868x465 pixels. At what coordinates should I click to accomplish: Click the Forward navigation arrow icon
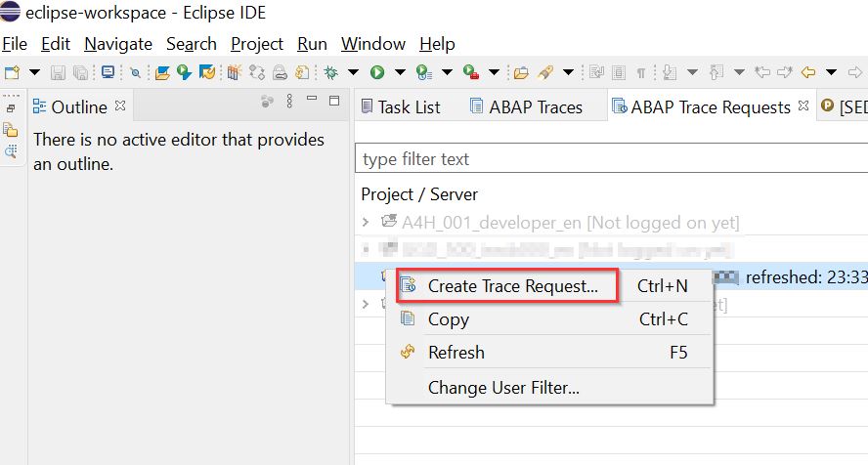click(855, 72)
